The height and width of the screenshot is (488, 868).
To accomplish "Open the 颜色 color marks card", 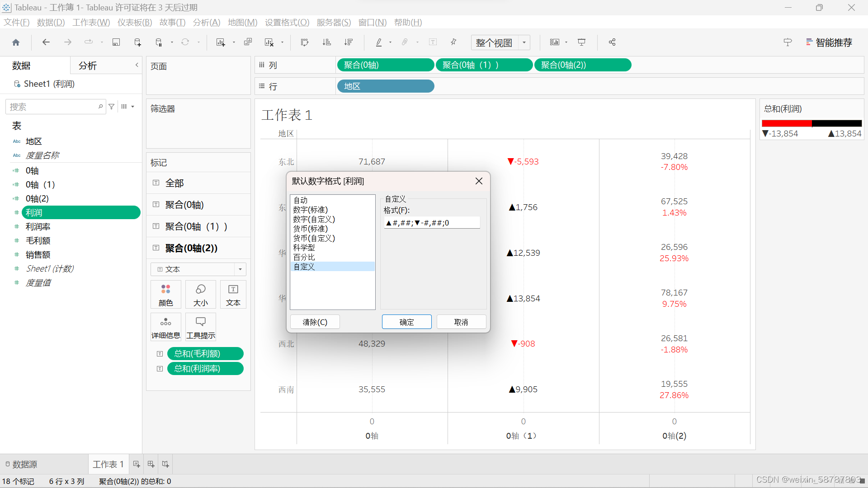I will 165,295.
